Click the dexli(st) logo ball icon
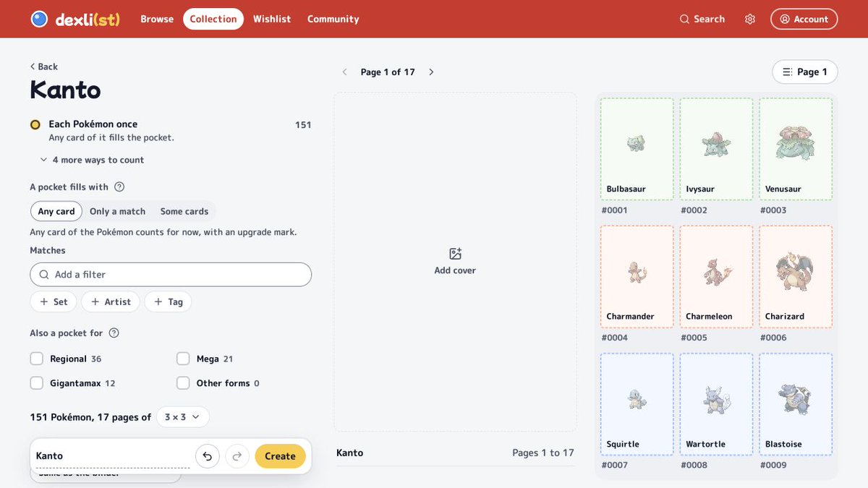This screenshot has width=868, height=488. (x=39, y=19)
